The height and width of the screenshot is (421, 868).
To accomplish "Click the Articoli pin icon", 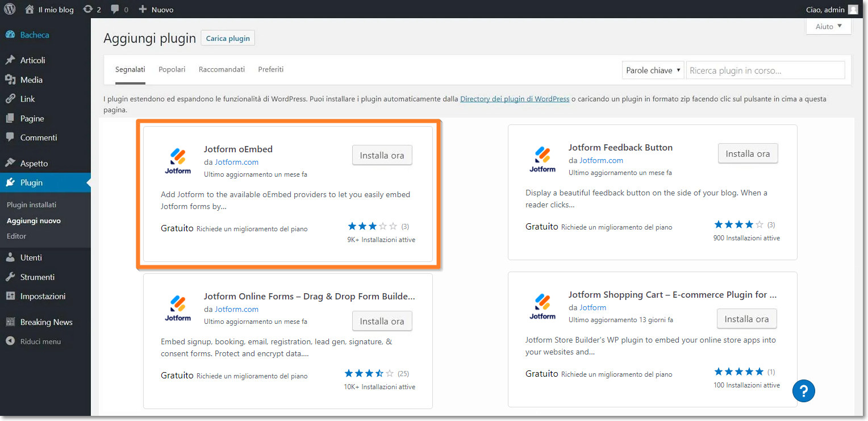I will tap(10, 60).
